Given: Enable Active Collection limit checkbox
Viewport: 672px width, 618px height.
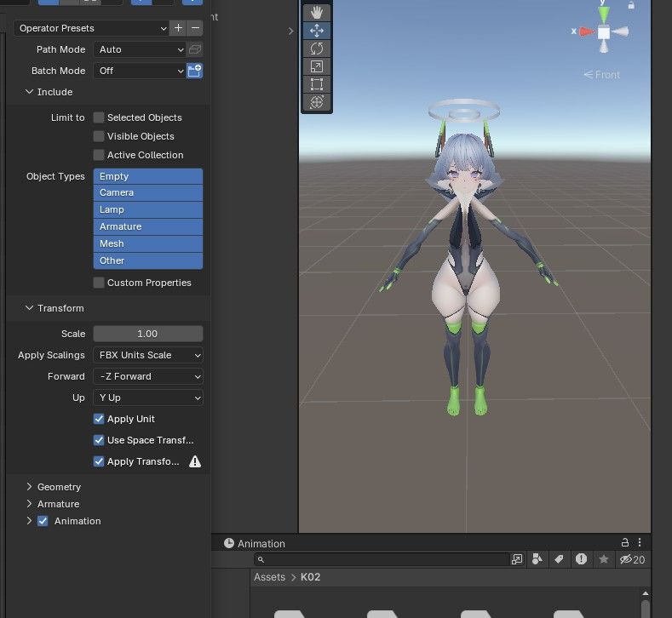Looking at the screenshot, I should pos(99,155).
